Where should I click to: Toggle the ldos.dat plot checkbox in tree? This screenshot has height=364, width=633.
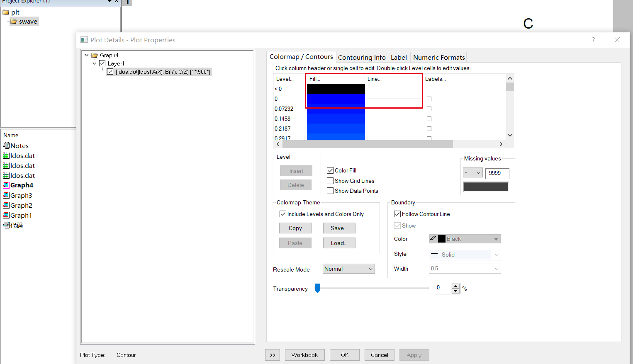110,72
